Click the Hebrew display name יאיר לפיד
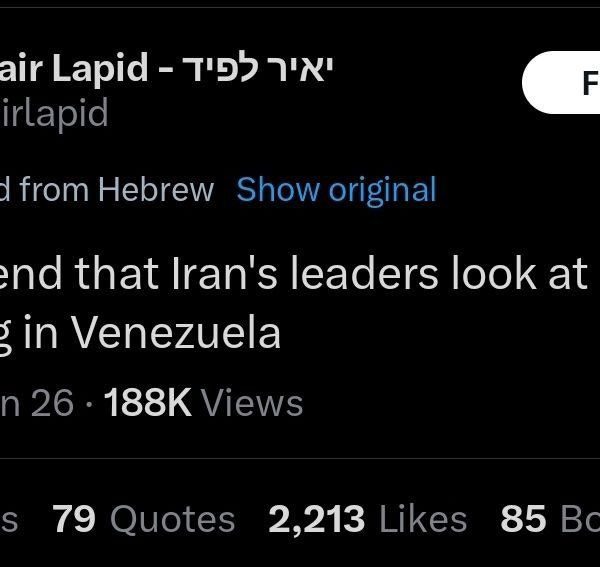This screenshot has width=600, height=567. coord(262,68)
